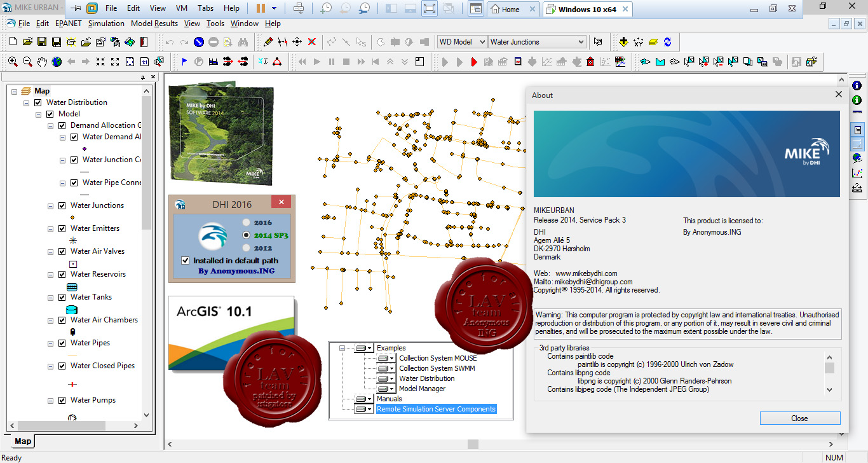Click the binoculars Find icon
Viewport: 868px width, 463px height.
click(243, 42)
